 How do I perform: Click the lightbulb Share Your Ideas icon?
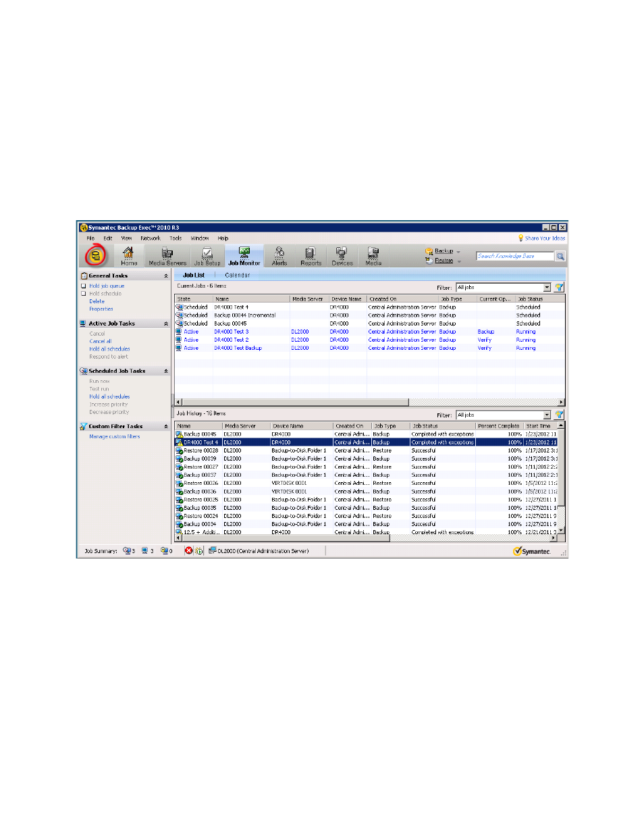point(520,238)
